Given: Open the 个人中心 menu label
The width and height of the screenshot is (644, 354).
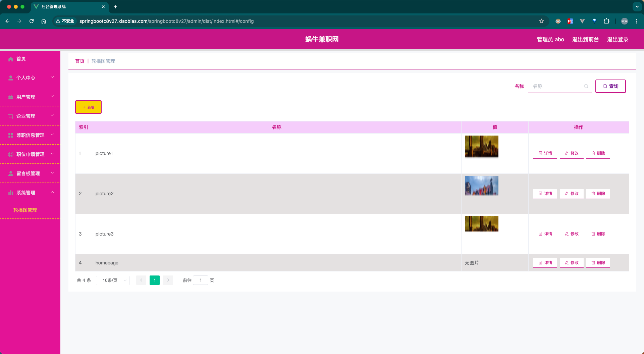Looking at the screenshot, I should [x=26, y=78].
